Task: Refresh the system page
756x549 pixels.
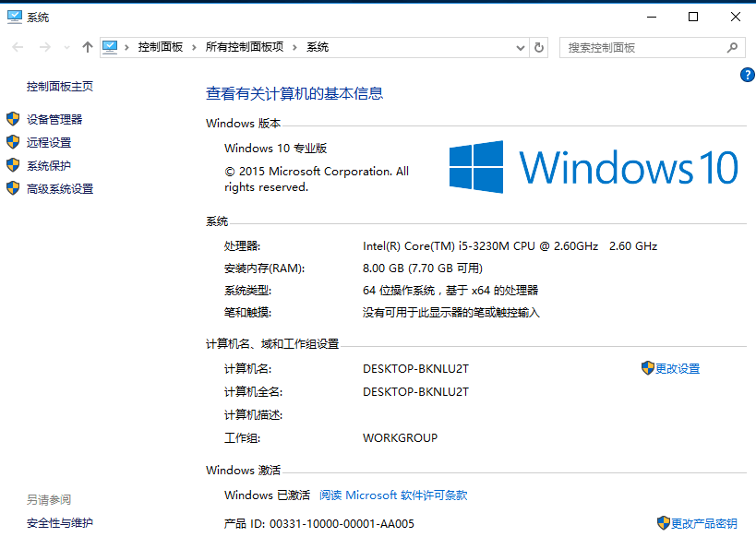Action: coord(539,48)
